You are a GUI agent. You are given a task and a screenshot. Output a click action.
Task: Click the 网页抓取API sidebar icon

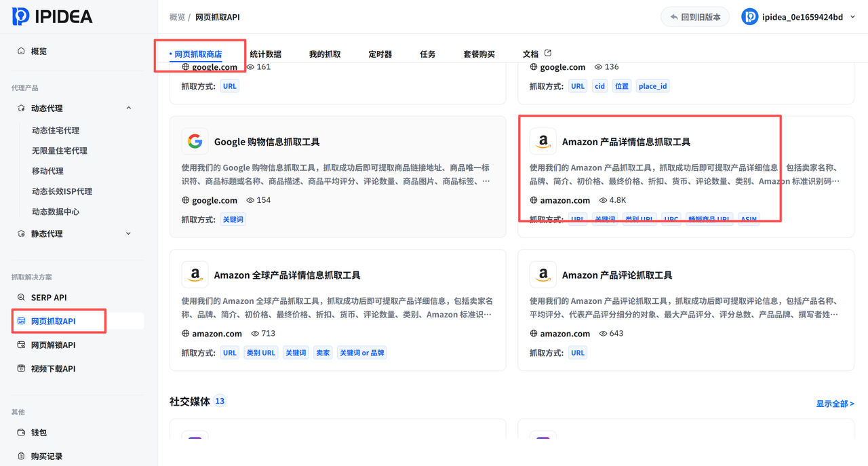point(21,321)
